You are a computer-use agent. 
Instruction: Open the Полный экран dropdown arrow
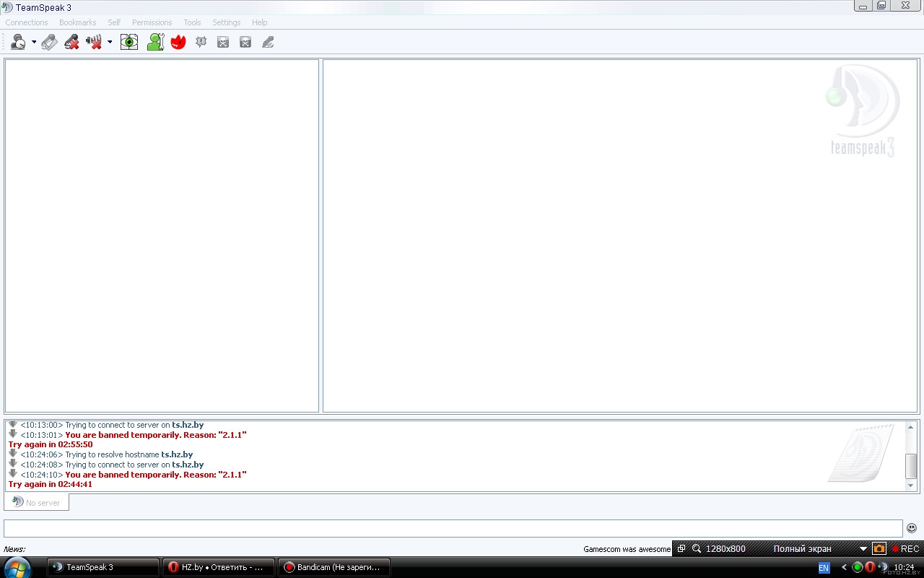coord(863,549)
